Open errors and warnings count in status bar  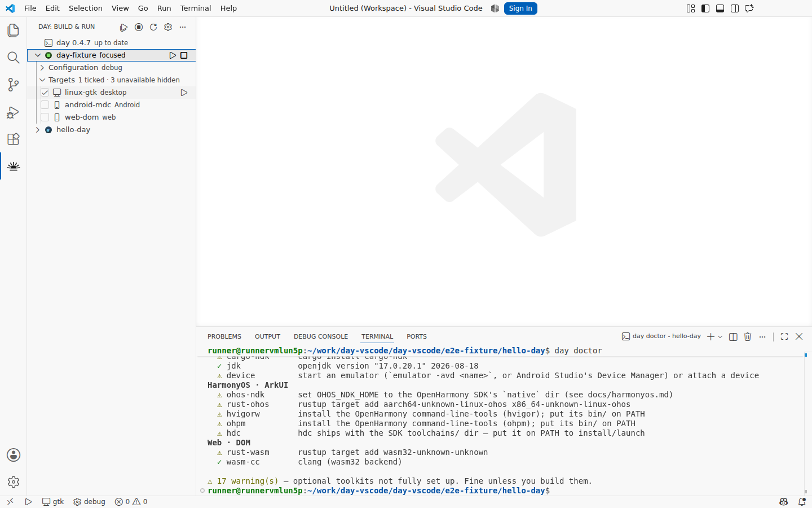click(x=131, y=502)
